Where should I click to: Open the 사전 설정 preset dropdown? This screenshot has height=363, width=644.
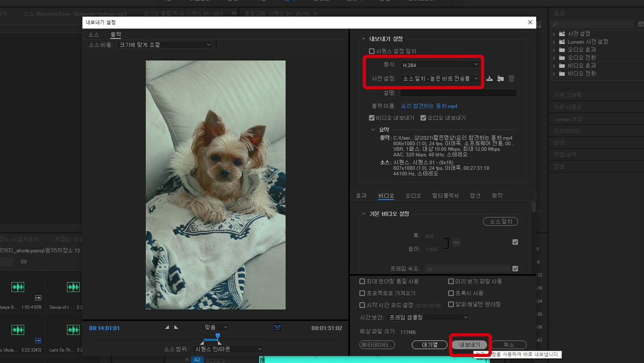click(x=440, y=79)
